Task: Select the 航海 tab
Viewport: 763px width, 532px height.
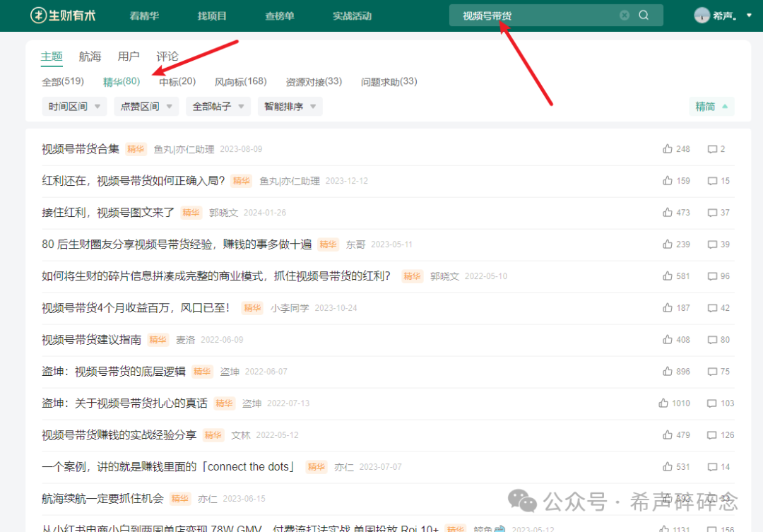Action: (x=90, y=56)
